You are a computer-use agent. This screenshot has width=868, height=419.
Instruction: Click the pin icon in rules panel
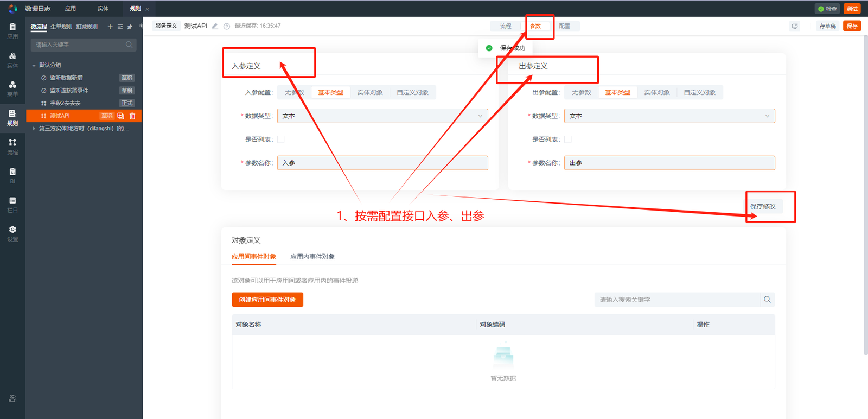(x=130, y=27)
